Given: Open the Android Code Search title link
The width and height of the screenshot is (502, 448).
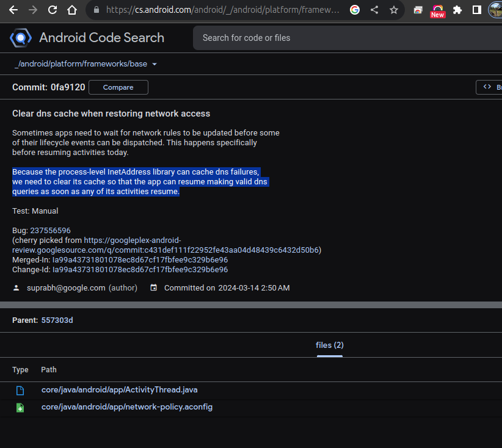Looking at the screenshot, I should click(101, 38).
